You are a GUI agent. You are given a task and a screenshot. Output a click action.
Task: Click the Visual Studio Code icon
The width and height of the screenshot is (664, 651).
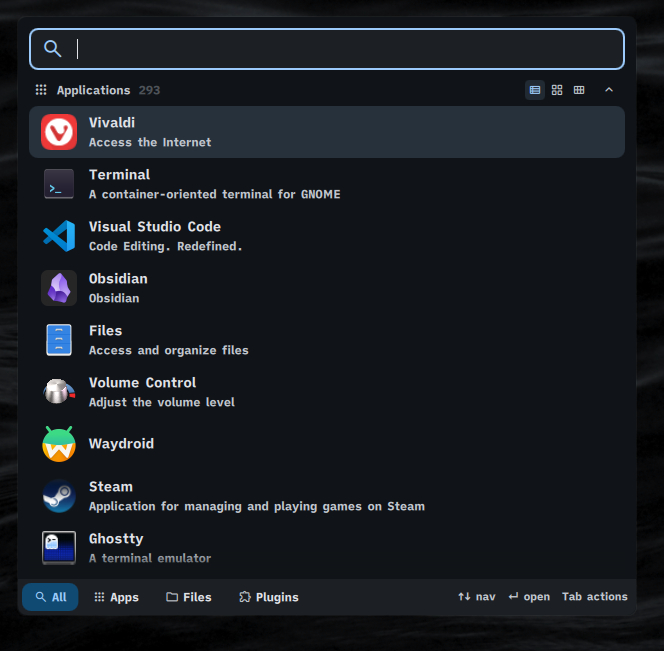59,236
